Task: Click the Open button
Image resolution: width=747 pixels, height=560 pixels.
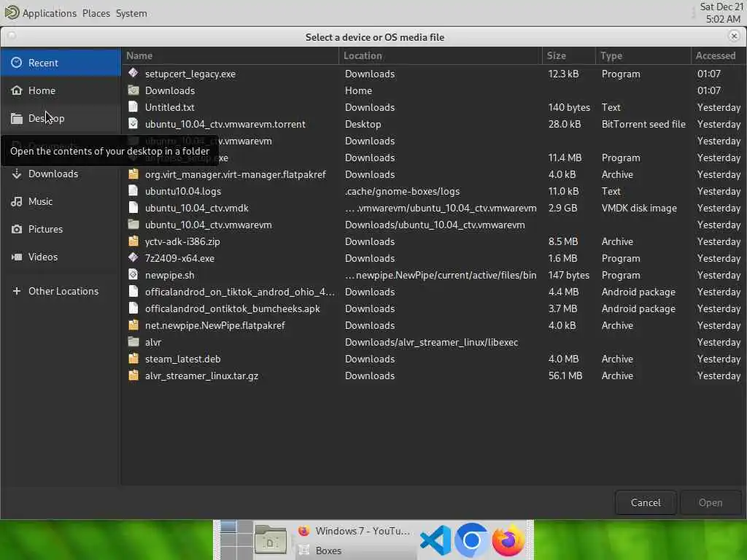Action: click(x=711, y=502)
